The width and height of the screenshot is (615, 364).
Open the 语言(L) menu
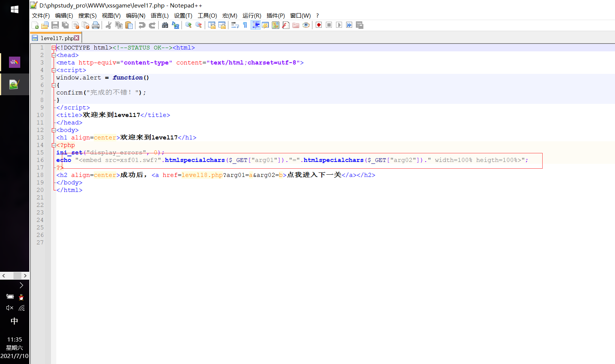click(x=160, y=15)
